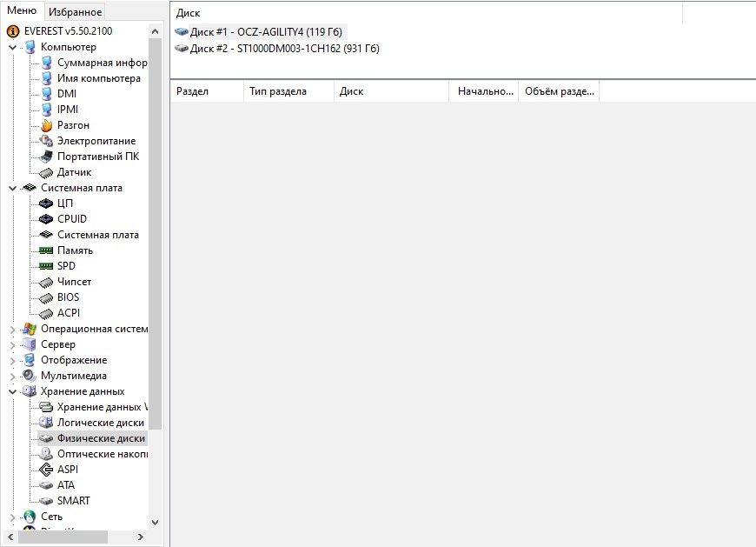Click the IPMI tree icon

tap(46, 110)
